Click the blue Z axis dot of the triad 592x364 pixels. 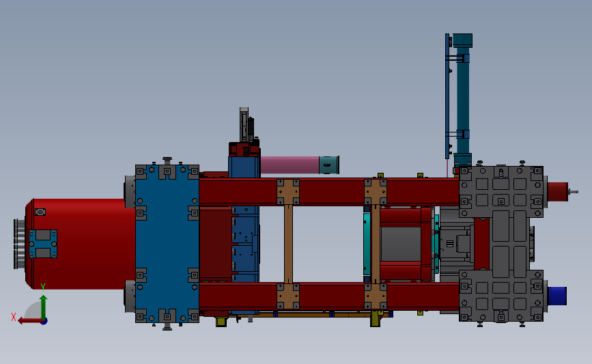(x=44, y=322)
